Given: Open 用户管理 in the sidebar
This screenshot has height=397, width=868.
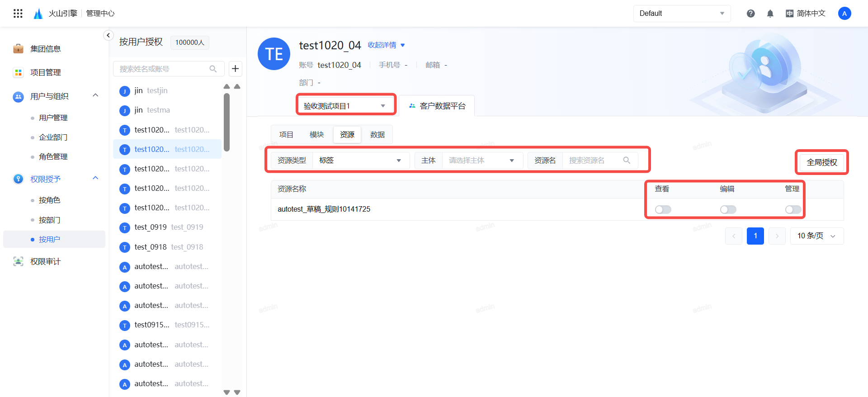Looking at the screenshot, I should 53,118.
